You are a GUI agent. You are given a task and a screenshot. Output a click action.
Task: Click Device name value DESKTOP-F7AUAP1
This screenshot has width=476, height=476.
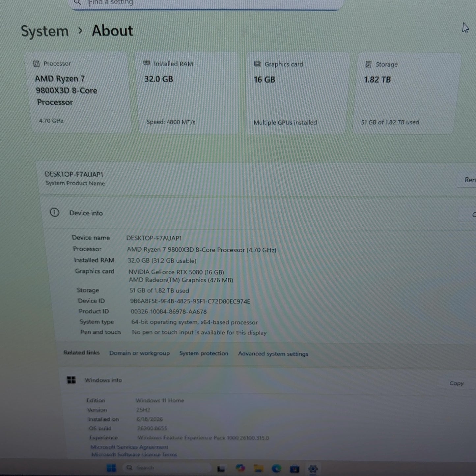(x=154, y=238)
